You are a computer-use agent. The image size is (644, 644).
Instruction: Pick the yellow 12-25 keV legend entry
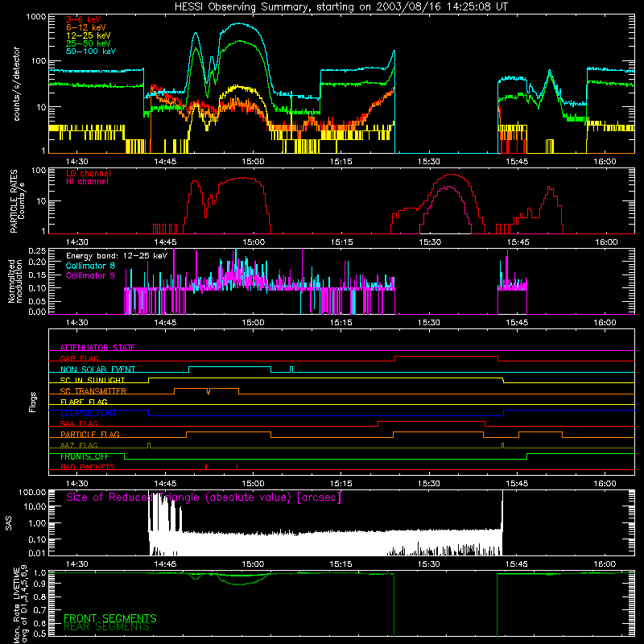[88, 35]
